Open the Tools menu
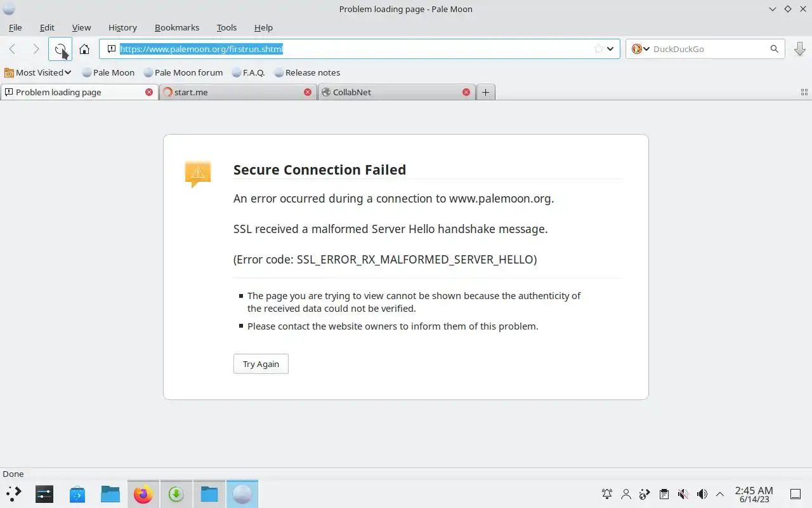Screen dimensions: 812x508 tap(226, 27)
